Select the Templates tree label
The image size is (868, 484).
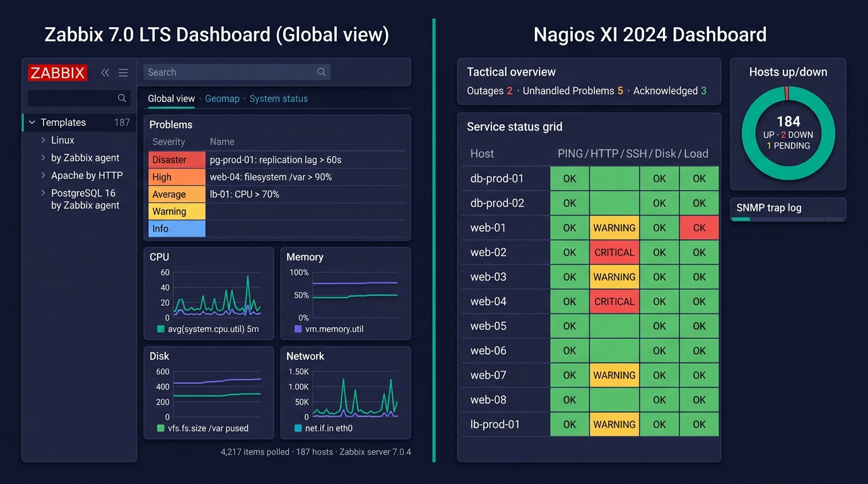[x=63, y=122]
